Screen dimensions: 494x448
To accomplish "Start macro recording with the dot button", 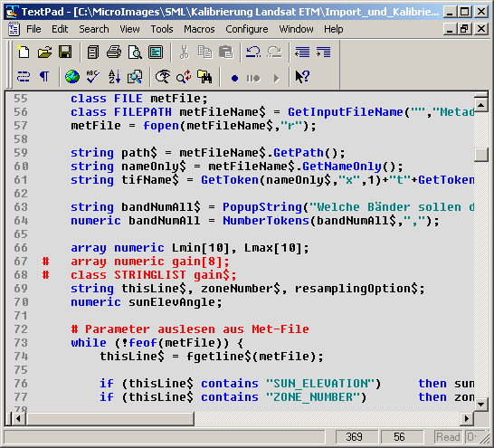I will pos(234,78).
